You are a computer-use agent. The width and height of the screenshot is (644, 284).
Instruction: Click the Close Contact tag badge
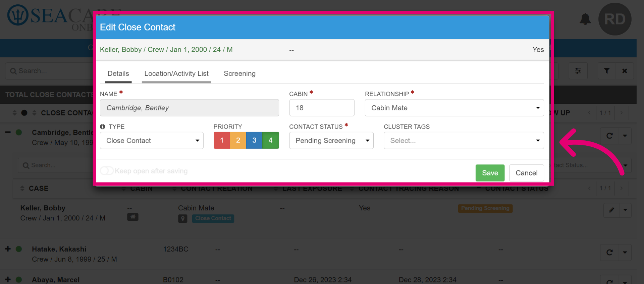click(213, 218)
